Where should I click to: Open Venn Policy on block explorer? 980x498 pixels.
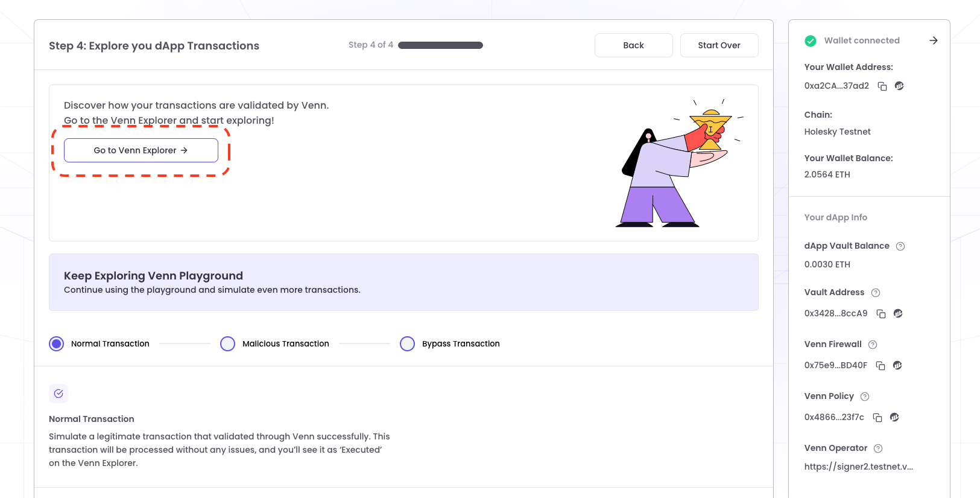pos(894,417)
